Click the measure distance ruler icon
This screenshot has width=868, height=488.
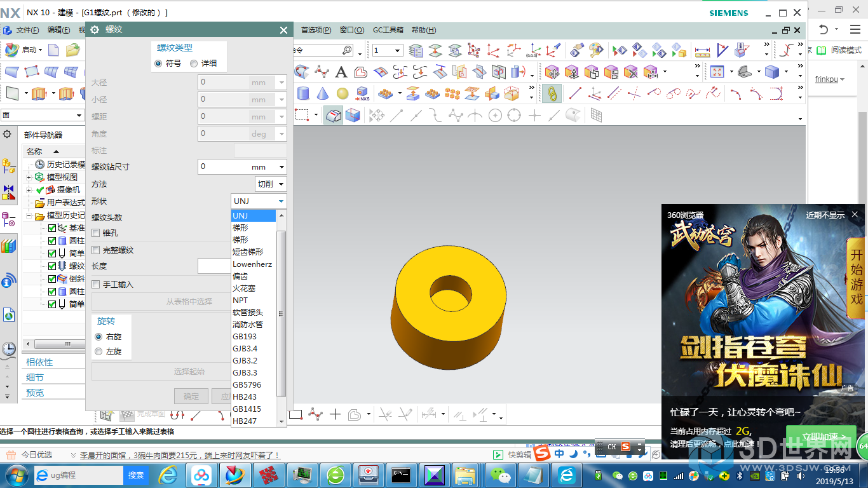point(702,50)
